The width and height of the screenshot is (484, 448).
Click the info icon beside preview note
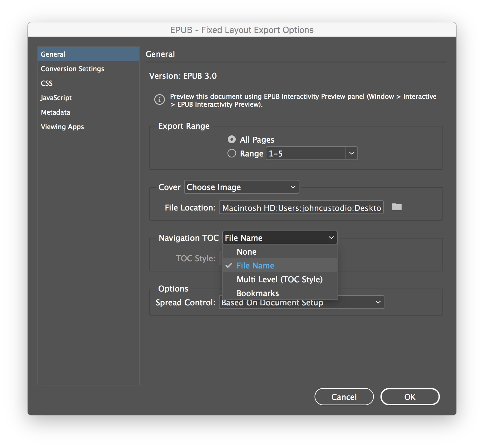tap(160, 99)
